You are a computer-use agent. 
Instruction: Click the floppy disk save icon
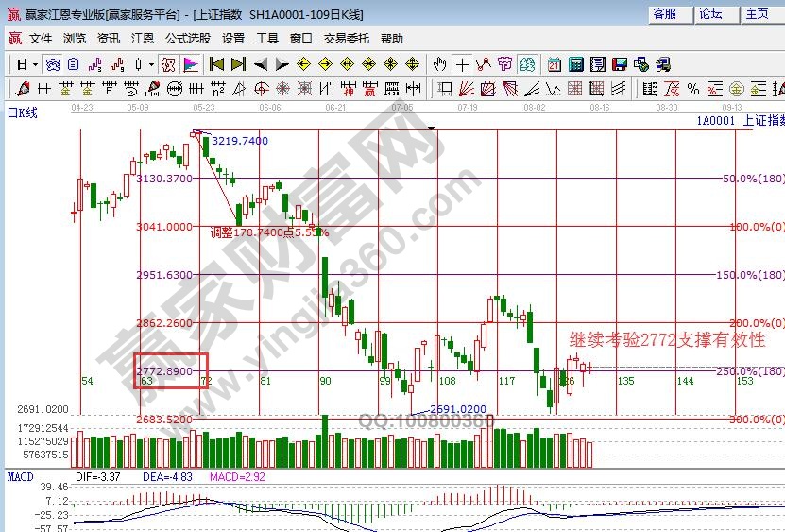[x=619, y=65]
